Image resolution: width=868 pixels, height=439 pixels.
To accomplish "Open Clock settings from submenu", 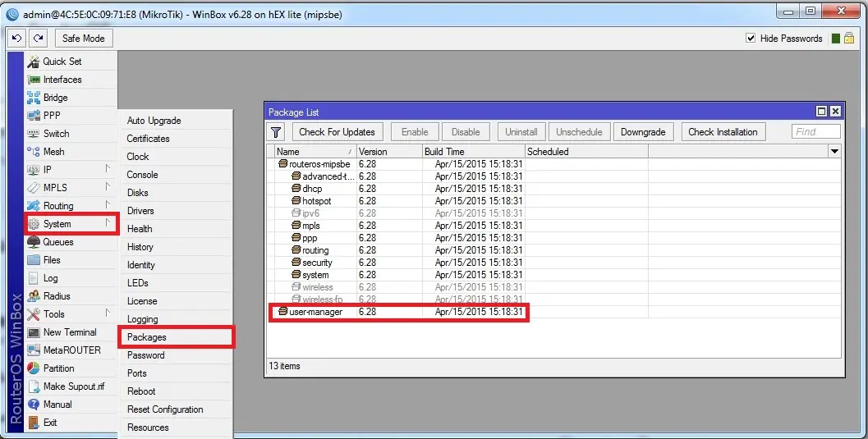I will click(x=177, y=157).
